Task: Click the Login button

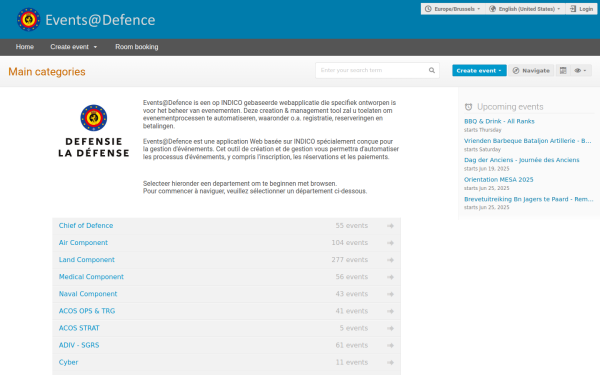Action: (581, 9)
